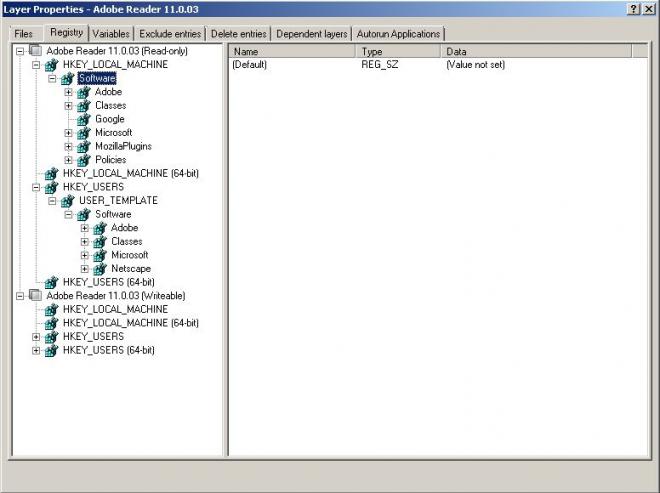This screenshot has height=493, width=660.
Task: Select the USER_TEMPLATE label
Action: tap(118, 201)
